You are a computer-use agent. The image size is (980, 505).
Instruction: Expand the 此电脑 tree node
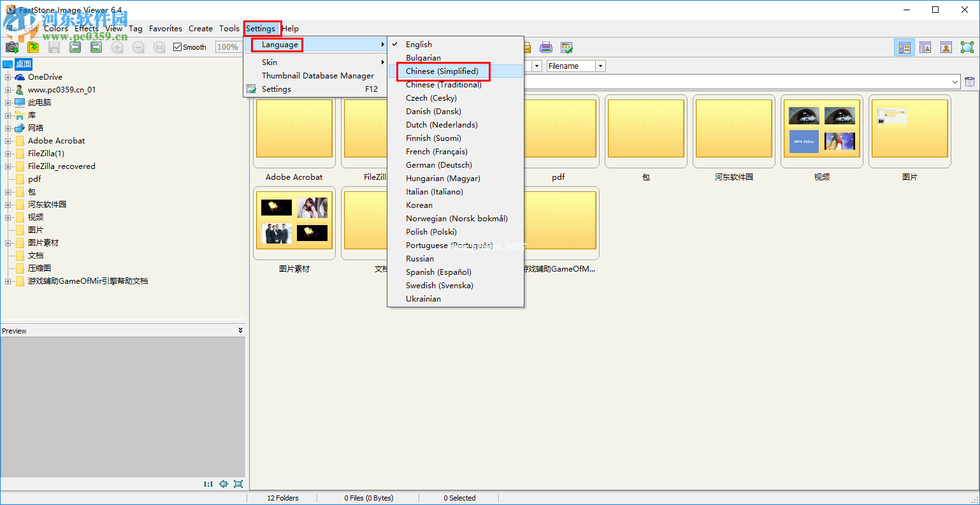click(x=8, y=103)
